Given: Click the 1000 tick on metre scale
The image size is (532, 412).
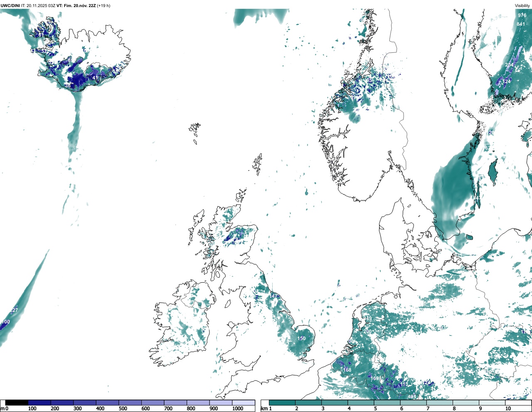Looking at the screenshot, I should [x=238, y=409].
